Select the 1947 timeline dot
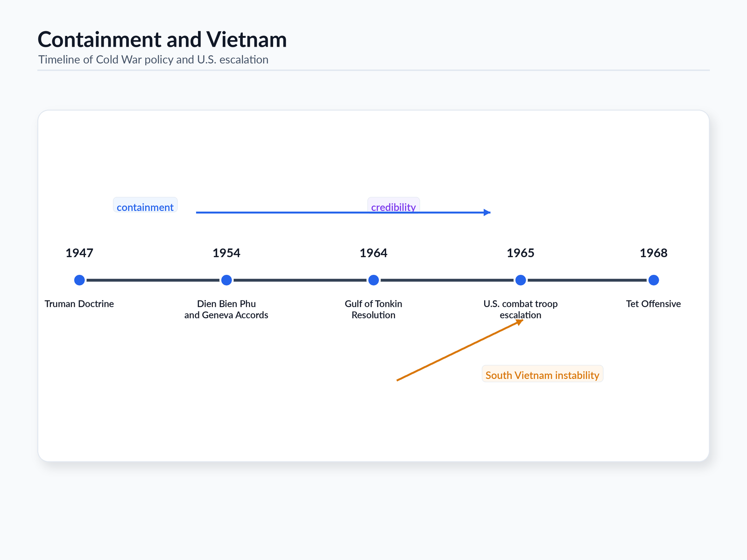 click(x=79, y=280)
